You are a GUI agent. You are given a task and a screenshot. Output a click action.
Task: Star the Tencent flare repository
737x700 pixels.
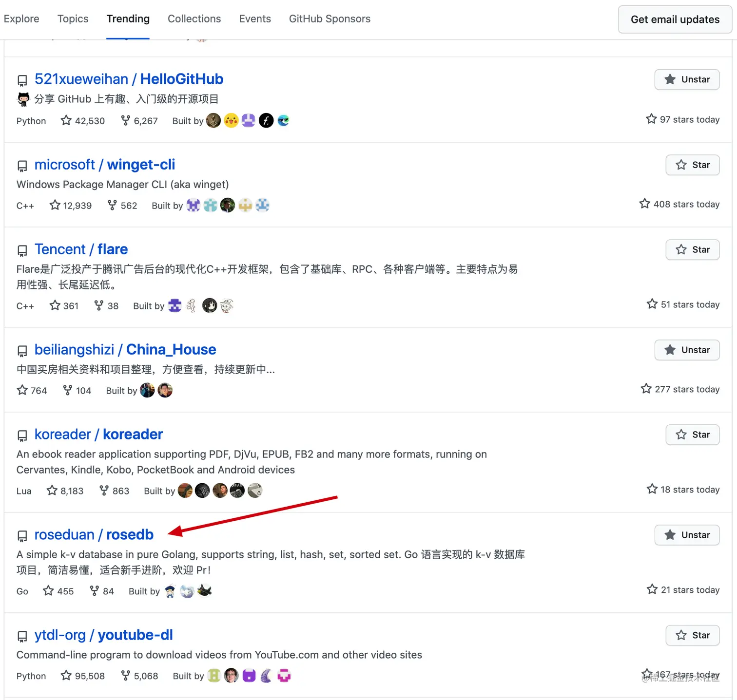(x=693, y=250)
